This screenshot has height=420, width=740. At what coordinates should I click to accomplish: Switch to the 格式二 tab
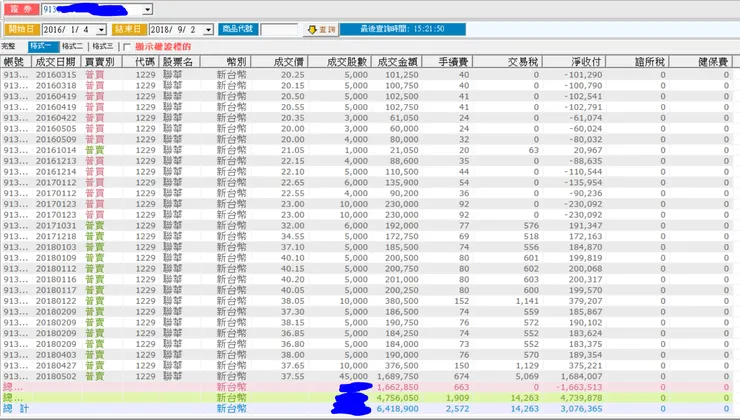coord(72,46)
